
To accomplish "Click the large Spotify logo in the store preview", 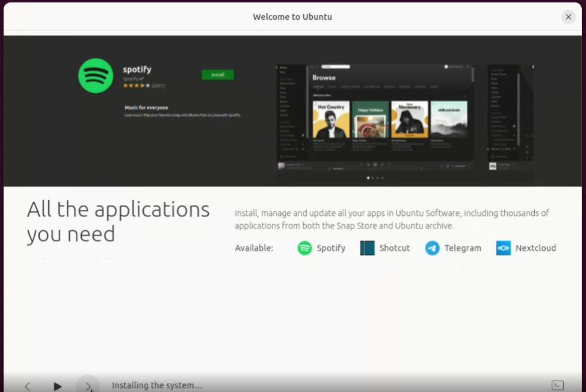I will click(95, 76).
